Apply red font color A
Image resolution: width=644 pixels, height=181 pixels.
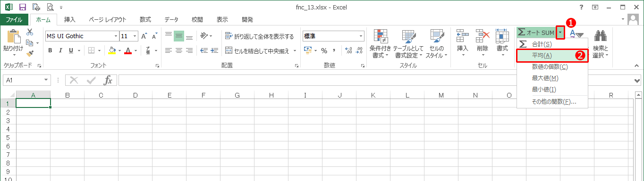(128, 50)
